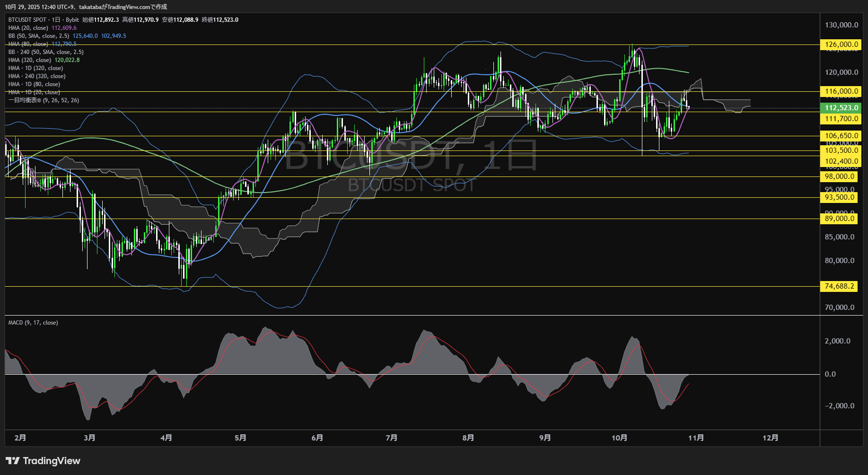Screen dimensions: 868x475
Task: Click the 116,000.0 yellow price label
Action: pyautogui.click(x=841, y=91)
